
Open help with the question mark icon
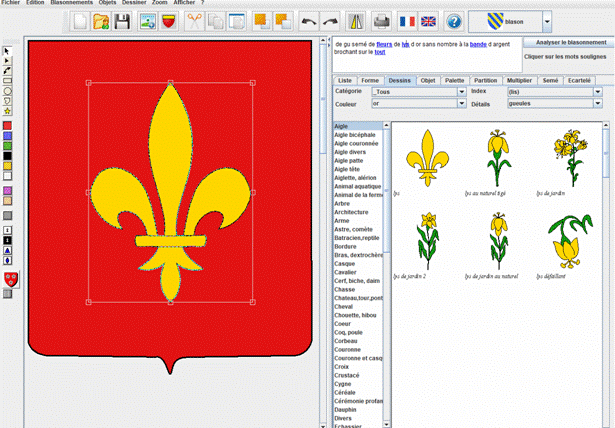pyautogui.click(x=455, y=20)
